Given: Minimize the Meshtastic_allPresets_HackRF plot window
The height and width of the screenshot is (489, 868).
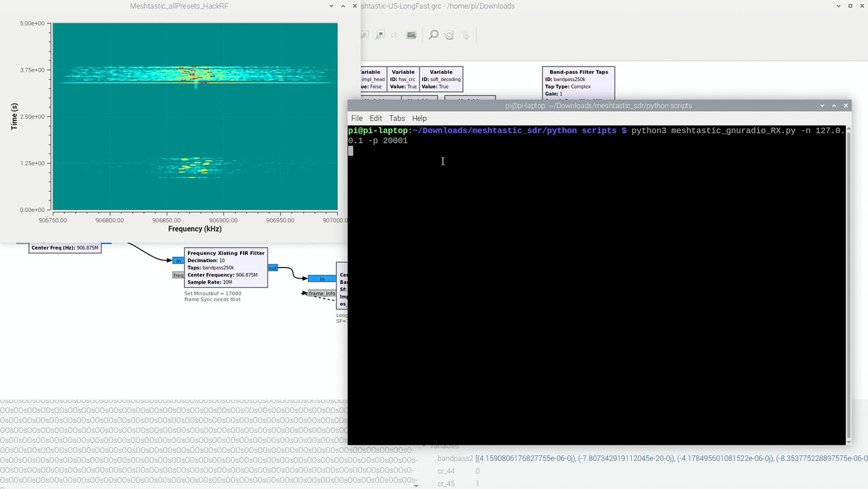Looking at the screenshot, I should (x=332, y=6).
